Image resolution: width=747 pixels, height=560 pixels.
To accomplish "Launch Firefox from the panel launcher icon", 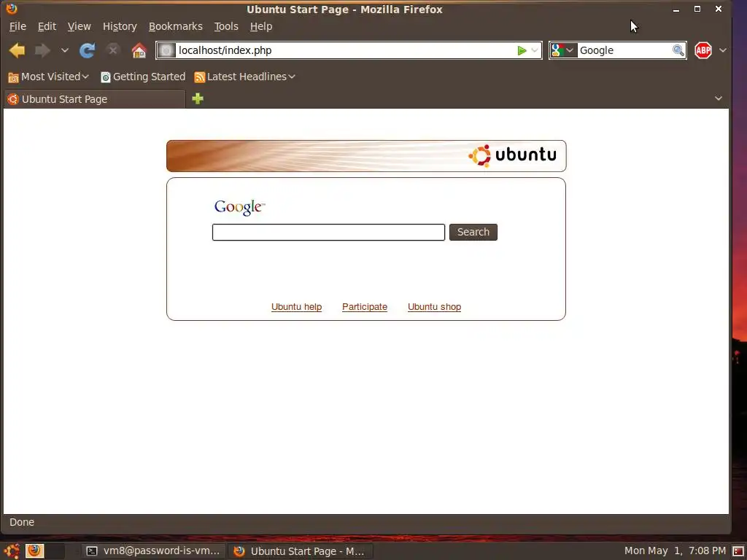I will coord(34,551).
